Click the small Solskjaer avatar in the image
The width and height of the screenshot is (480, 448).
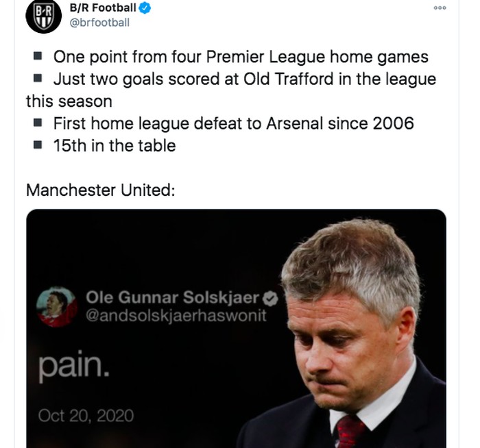[58, 306]
